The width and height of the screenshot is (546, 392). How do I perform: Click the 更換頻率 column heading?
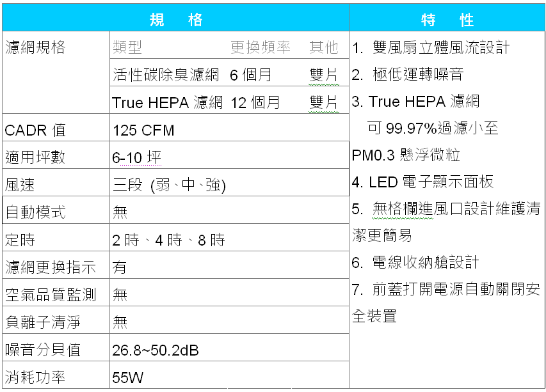pyautogui.click(x=260, y=47)
